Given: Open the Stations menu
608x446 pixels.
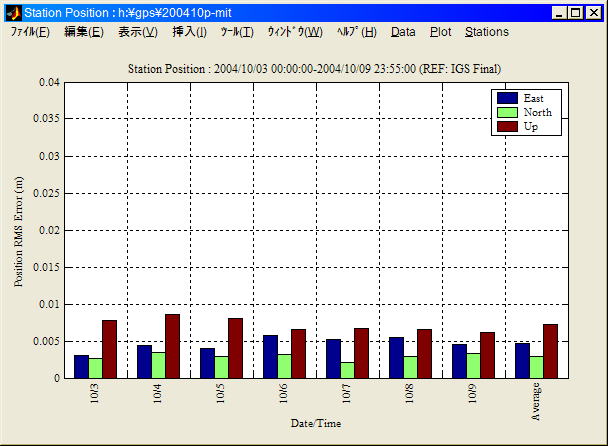Looking at the screenshot, I should 487,32.
